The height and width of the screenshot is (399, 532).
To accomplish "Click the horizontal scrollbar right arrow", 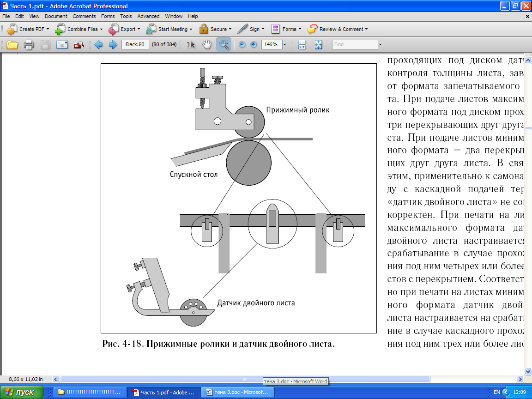I will click(x=520, y=379).
